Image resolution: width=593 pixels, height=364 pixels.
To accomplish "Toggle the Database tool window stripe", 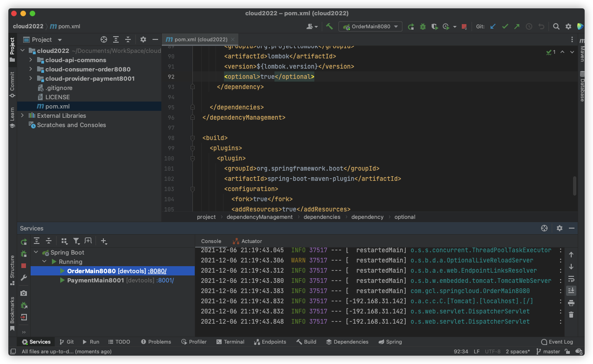I will [582, 87].
